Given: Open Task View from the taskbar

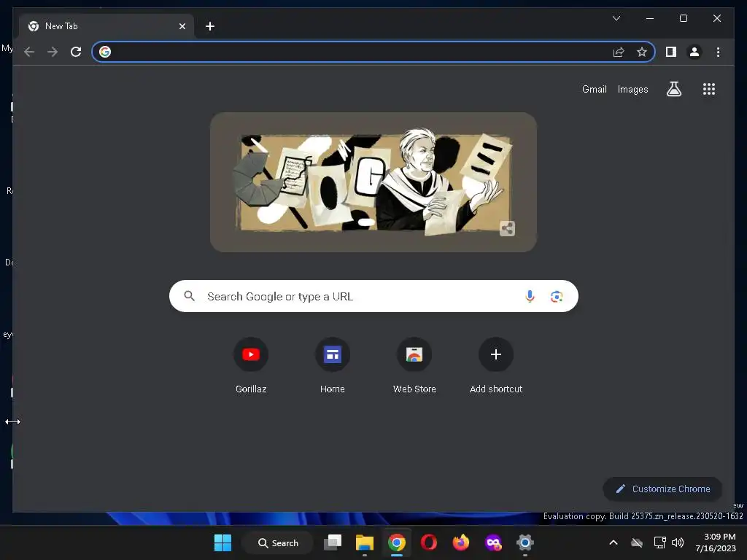Looking at the screenshot, I should click(x=333, y=542).
